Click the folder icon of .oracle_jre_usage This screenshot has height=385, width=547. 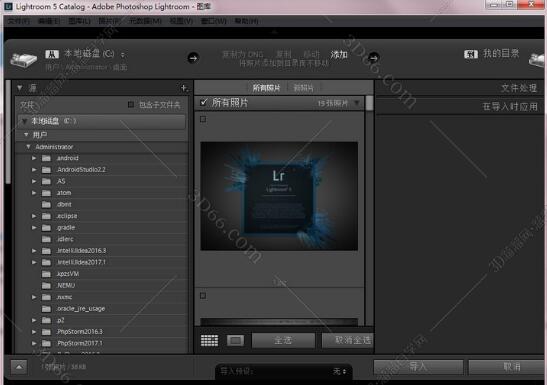tap(46, 309)
